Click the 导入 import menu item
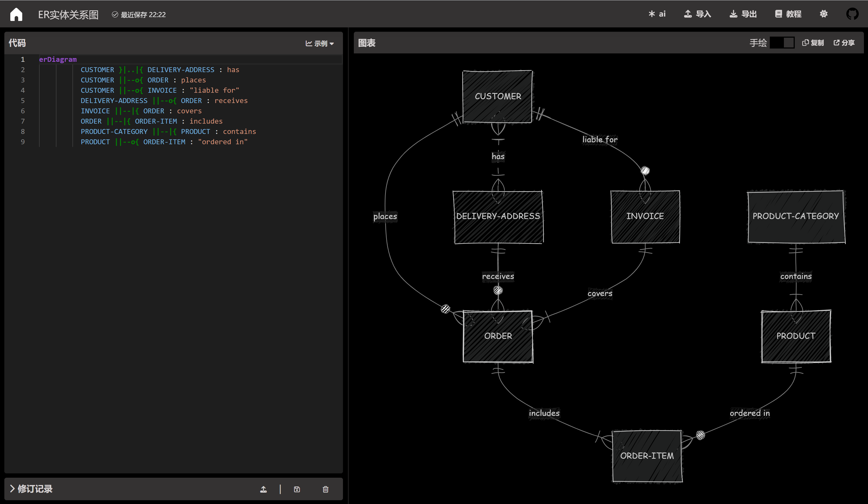The image size is (868, 504). 698,14
